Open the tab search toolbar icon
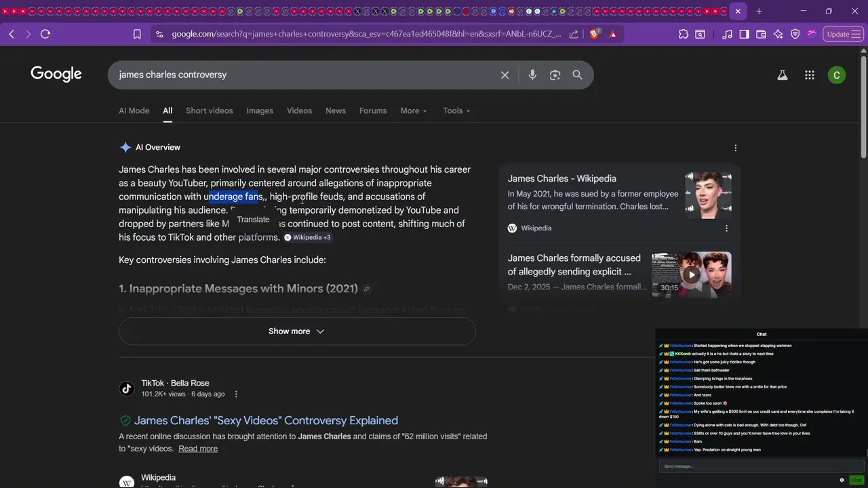The height and width of the screenshot is (488, 868). click(700, 34)
